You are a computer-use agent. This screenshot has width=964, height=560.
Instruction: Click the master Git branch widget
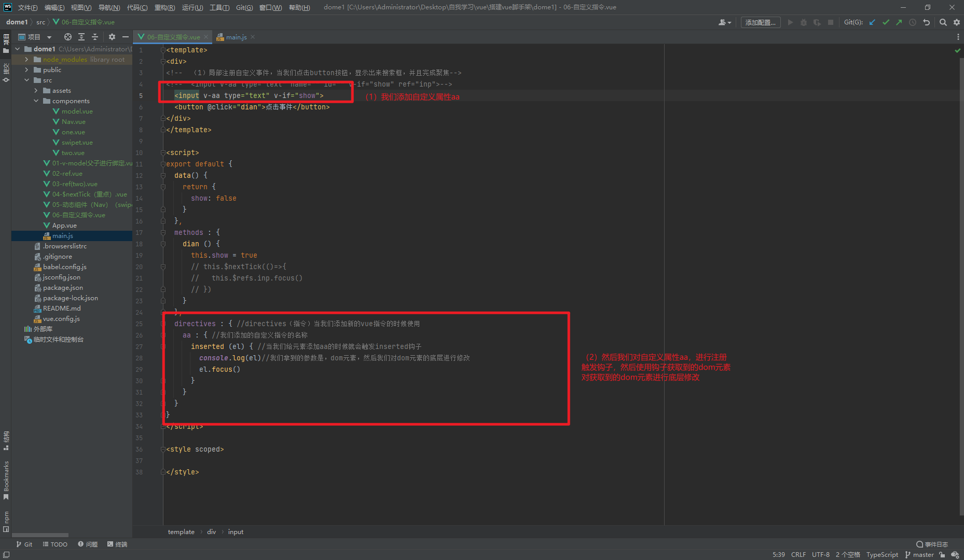point(919,554)
